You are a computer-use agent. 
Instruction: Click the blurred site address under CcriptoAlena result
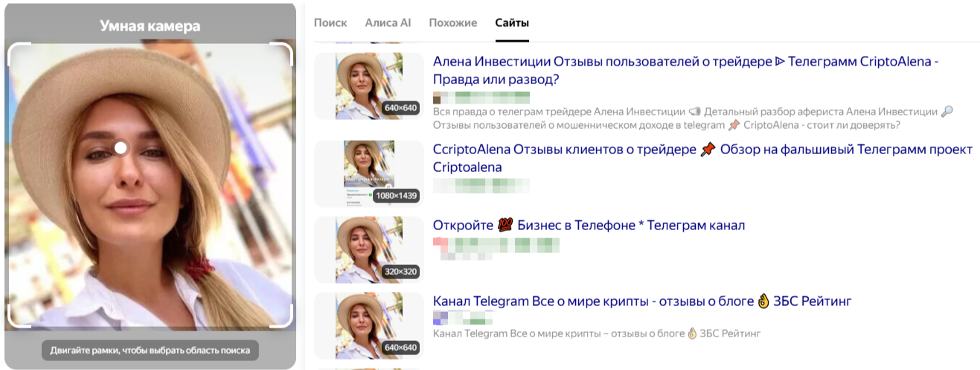[481, 185]
